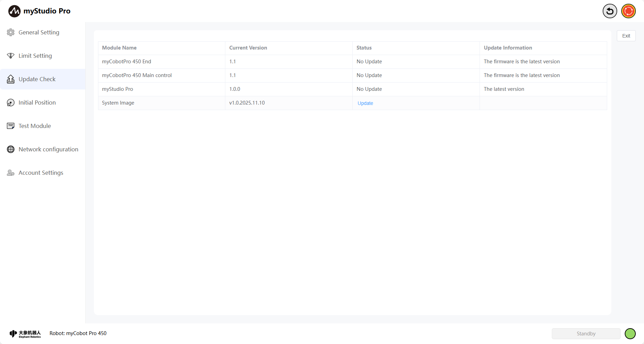Click the Initial Position icon

click(11, 103)
